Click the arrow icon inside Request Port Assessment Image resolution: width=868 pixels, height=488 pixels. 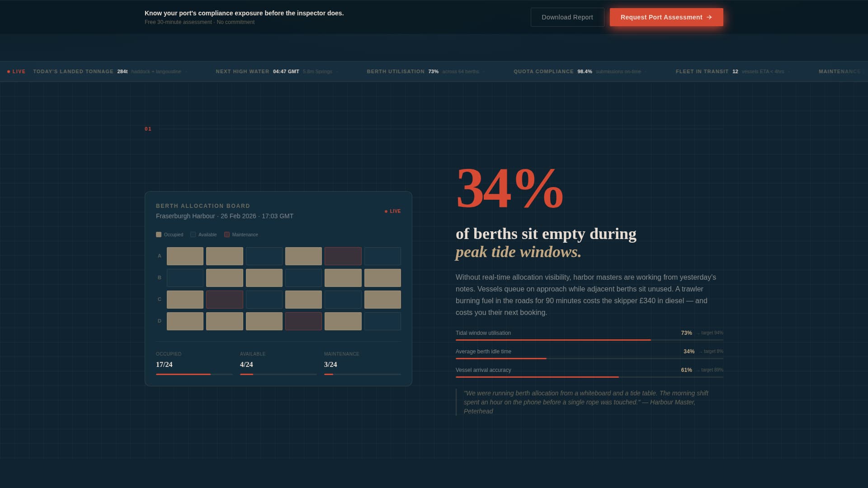click(x=708, y=17)
